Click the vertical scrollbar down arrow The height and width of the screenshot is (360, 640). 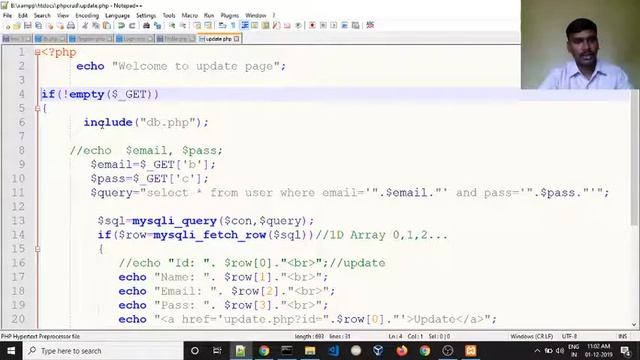[634, 325]
